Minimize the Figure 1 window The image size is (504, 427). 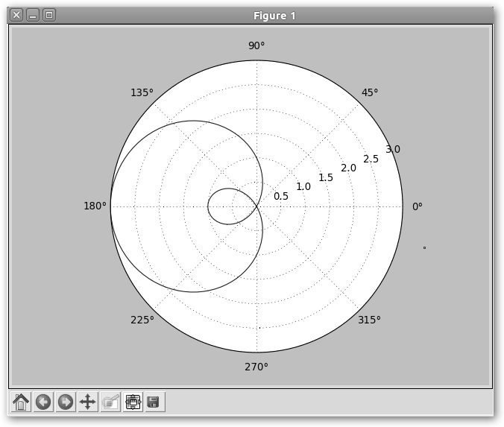pos(33,15)
